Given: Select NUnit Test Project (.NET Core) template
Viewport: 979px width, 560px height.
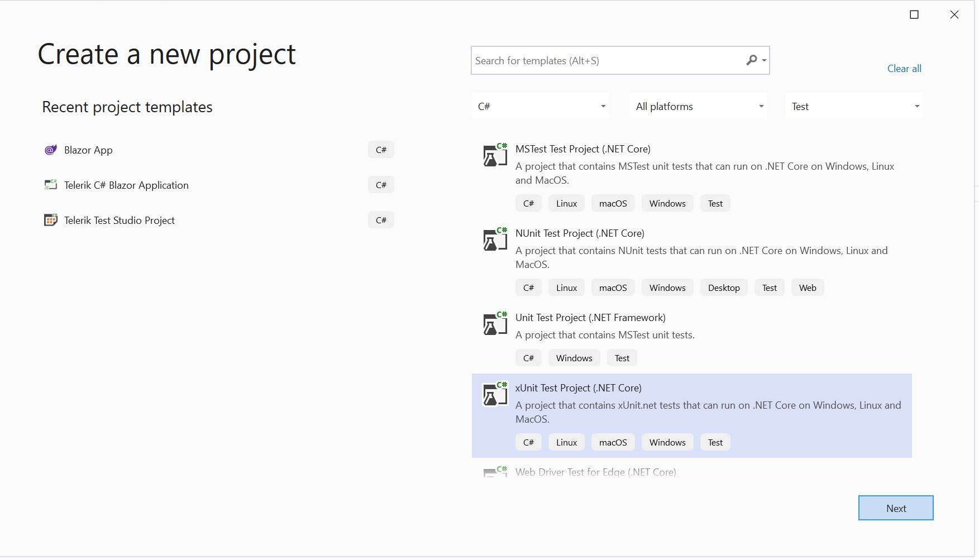Looking at the screenshot, I should pyautogui.click(x=692, y=261).
